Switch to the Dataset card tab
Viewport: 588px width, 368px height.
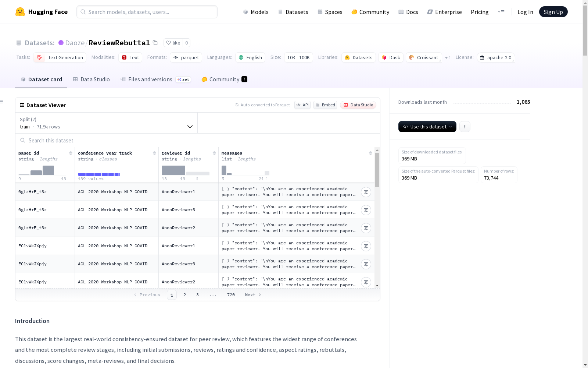click(41, 79)
